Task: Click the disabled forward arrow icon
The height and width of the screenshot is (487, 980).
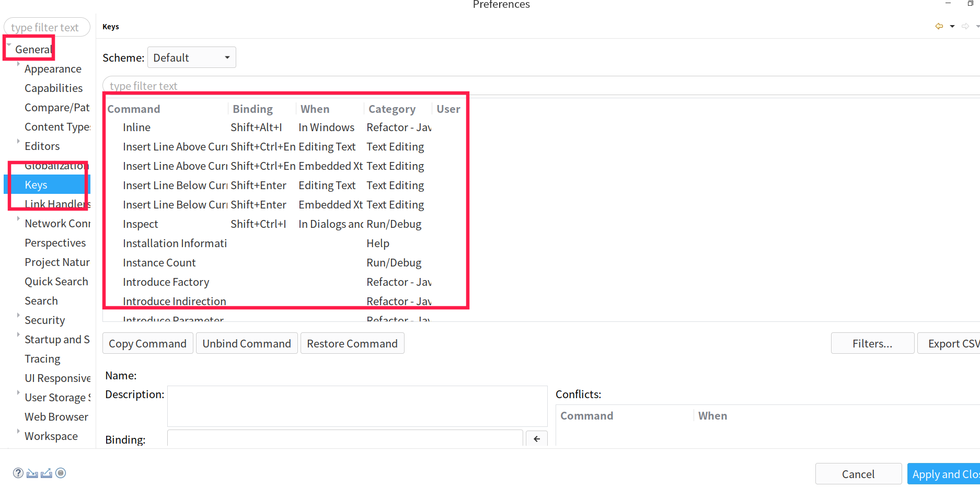Action: click(x=965, y=26)
